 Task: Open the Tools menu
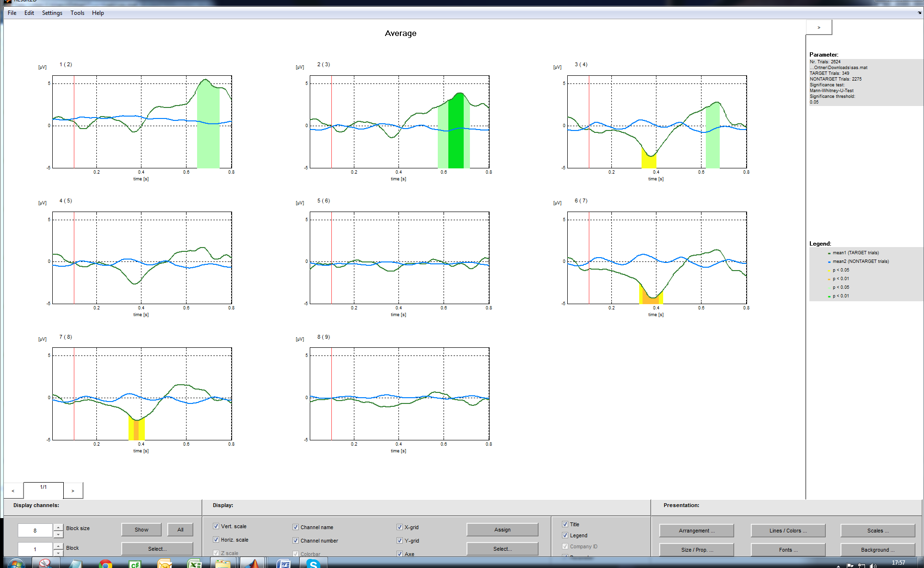click(x=77, y=13)
